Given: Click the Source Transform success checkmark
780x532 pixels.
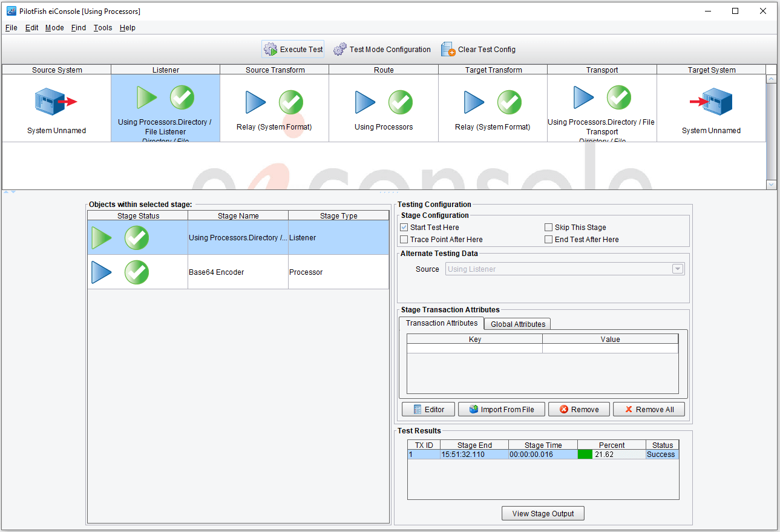Looking at the screenshot, I should coord(291,102).
